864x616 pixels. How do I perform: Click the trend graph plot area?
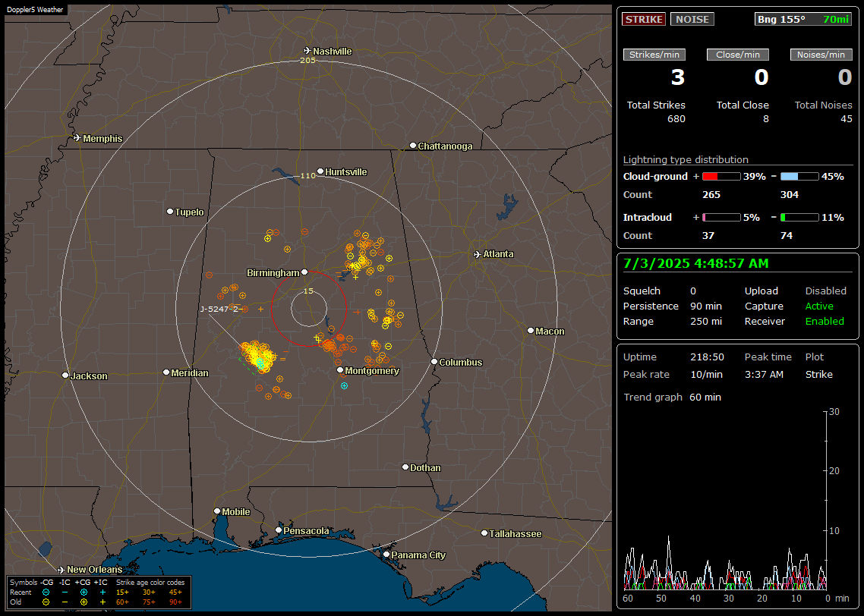point(724,501)
